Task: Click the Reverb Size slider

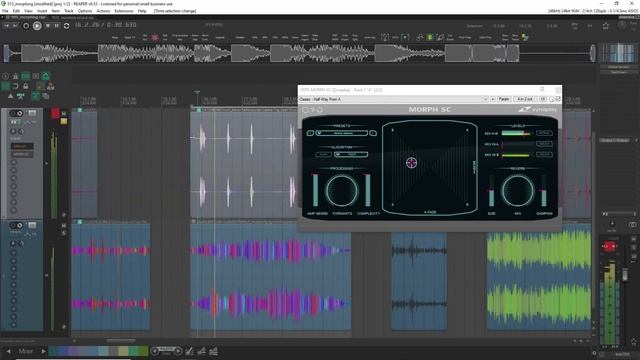Action: click(491, 191)
